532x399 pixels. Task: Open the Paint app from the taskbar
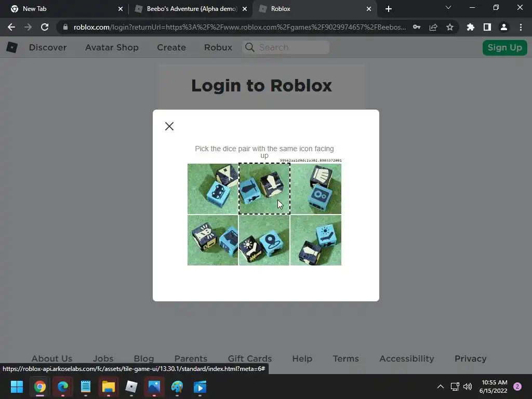point(177,387)
